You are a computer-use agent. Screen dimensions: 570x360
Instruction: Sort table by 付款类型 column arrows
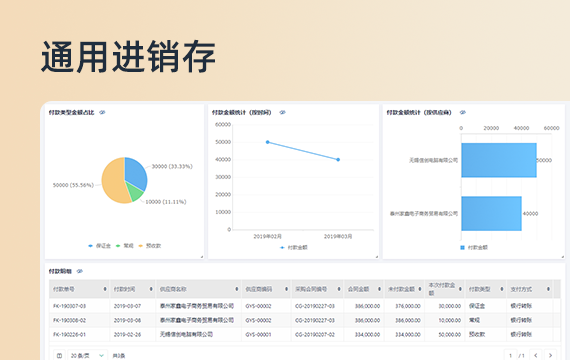point(502,289)
